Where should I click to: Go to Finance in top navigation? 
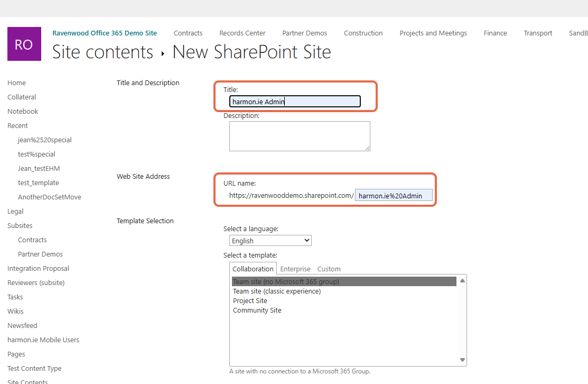[x=495, y=33]
